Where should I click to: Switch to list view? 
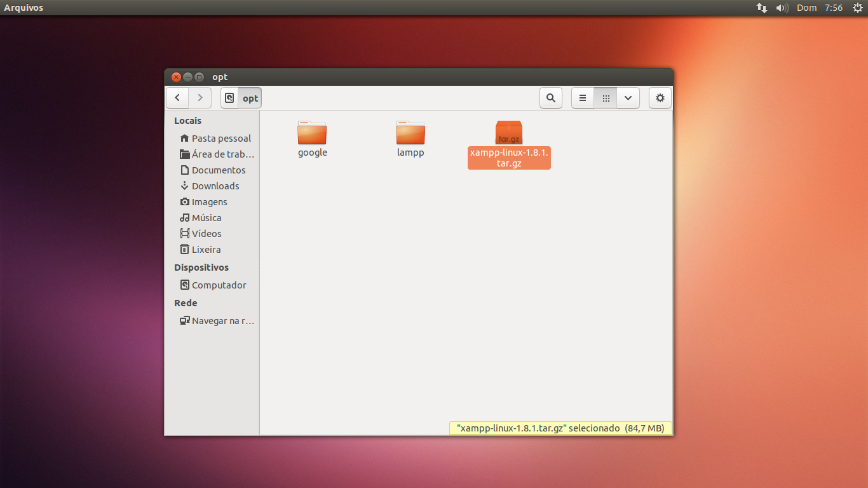click(582, 98)
